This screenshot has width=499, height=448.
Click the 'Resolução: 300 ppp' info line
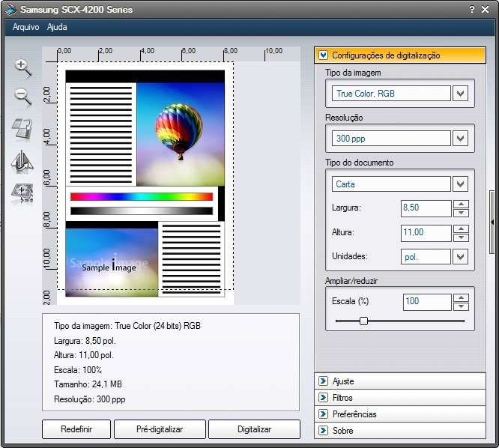coord(90,399)
